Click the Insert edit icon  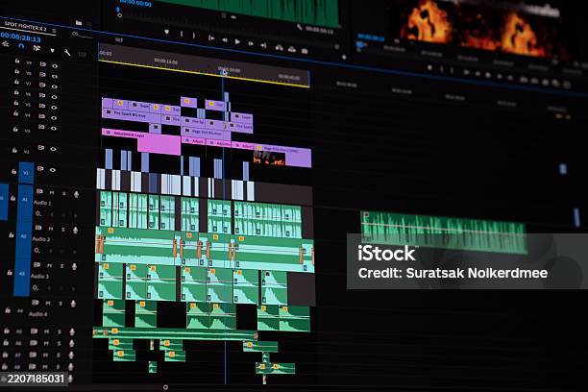(x=279, y=48)
